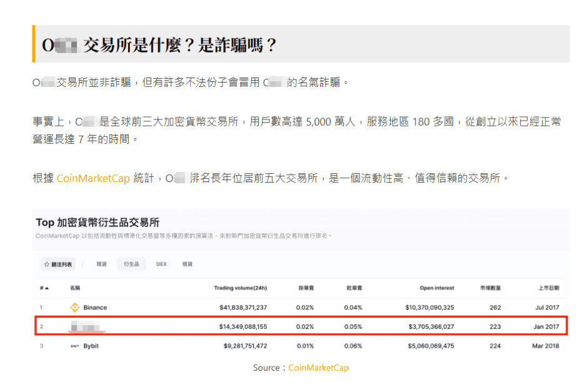Click the market count 224
The image size is (587, 392).
pos(495,346)
